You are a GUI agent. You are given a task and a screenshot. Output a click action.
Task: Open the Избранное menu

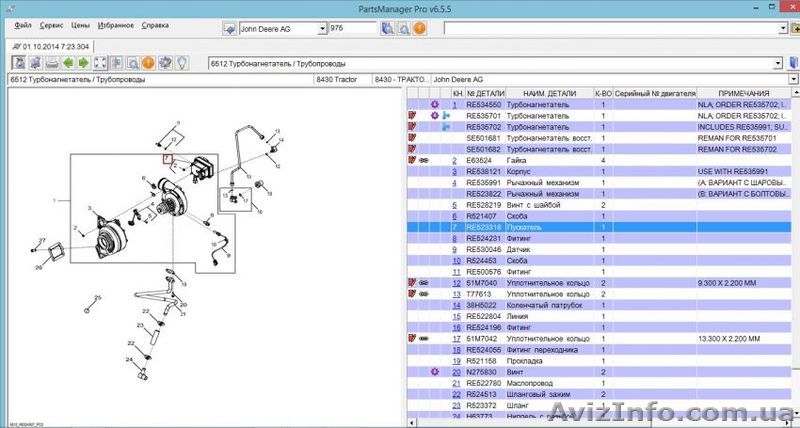[x=115, y=24]
